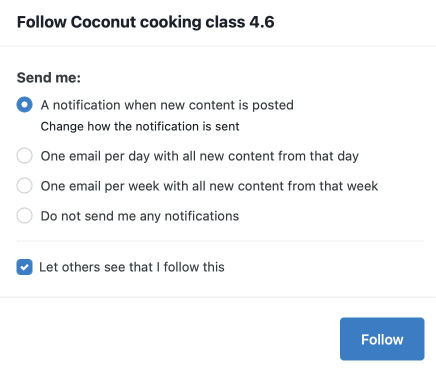Click the empty circle beside no notifications
The height and width of the screenshot is (371, 436).
coord(24,216)
